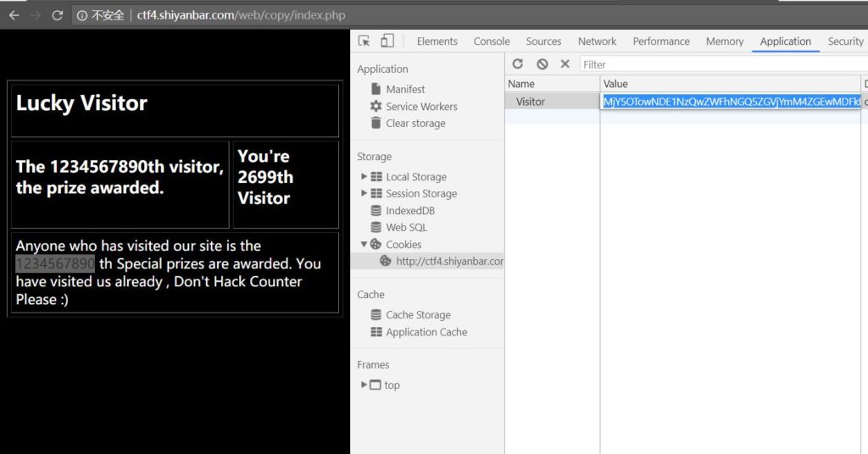Click the IndexedDB database icon
The height and width of the screenshot is (454, 868).
pyautogui.click(x=376, y=210)
